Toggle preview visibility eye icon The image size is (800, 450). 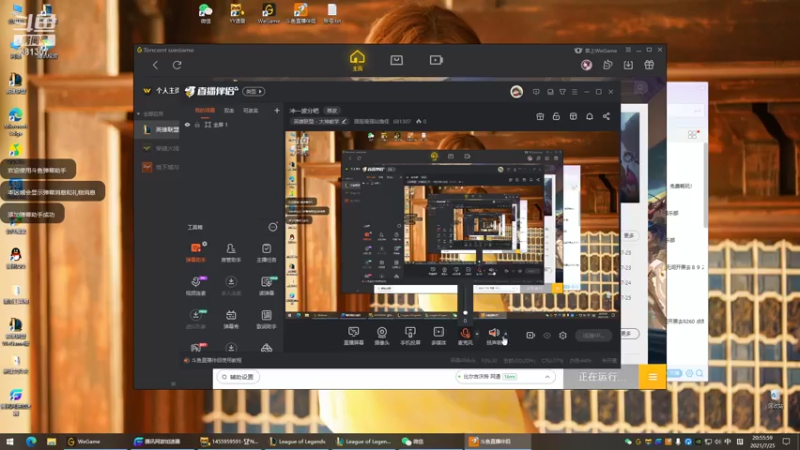coord(547,335)
